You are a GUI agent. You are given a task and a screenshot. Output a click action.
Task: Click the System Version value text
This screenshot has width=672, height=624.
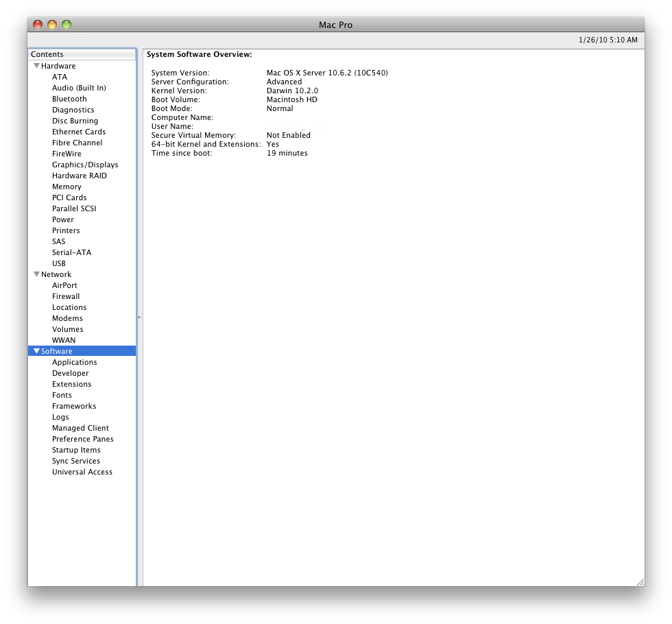[x=327, y=73]
